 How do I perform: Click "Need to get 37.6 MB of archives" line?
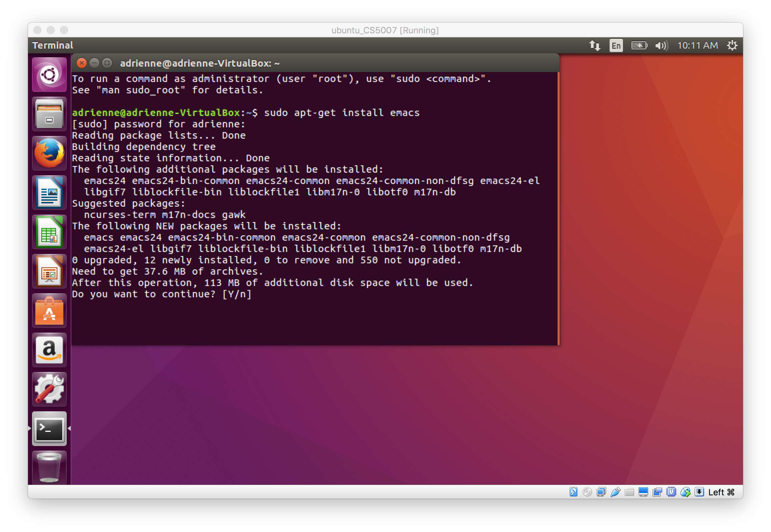(168, 271)
